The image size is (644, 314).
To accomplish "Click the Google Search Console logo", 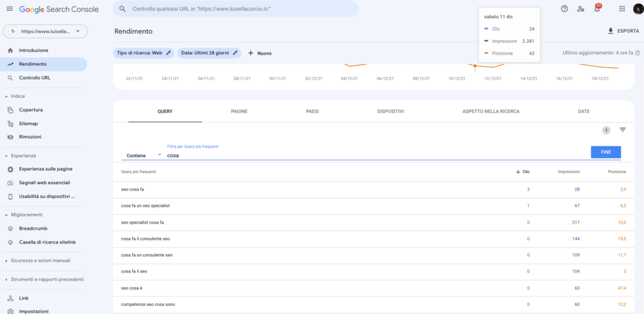I will coord(58,9).
